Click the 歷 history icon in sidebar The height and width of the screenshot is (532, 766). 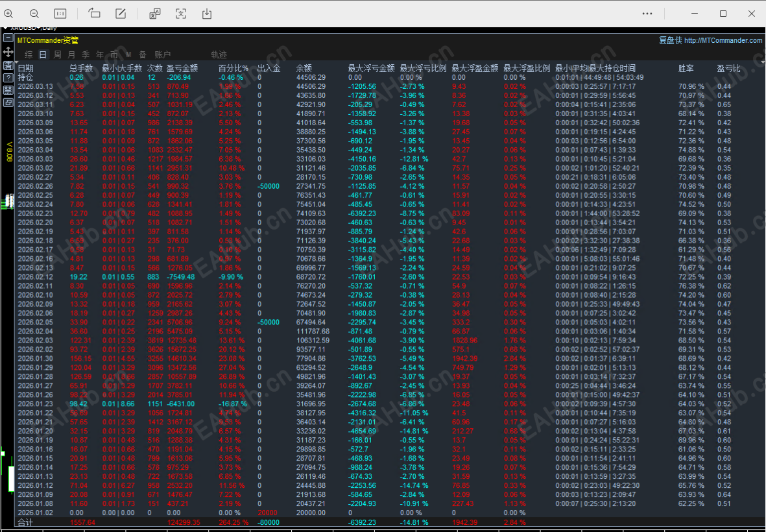8,90
